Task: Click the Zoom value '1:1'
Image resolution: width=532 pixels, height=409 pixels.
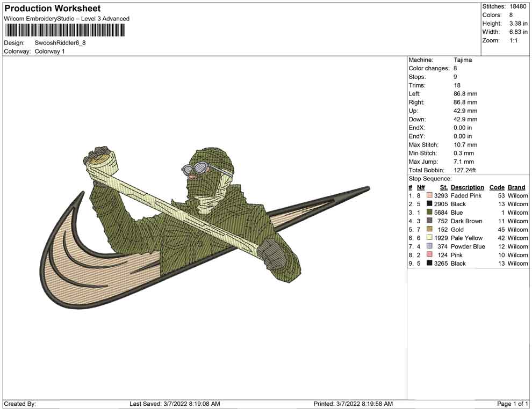Action: tap(513, 40)
